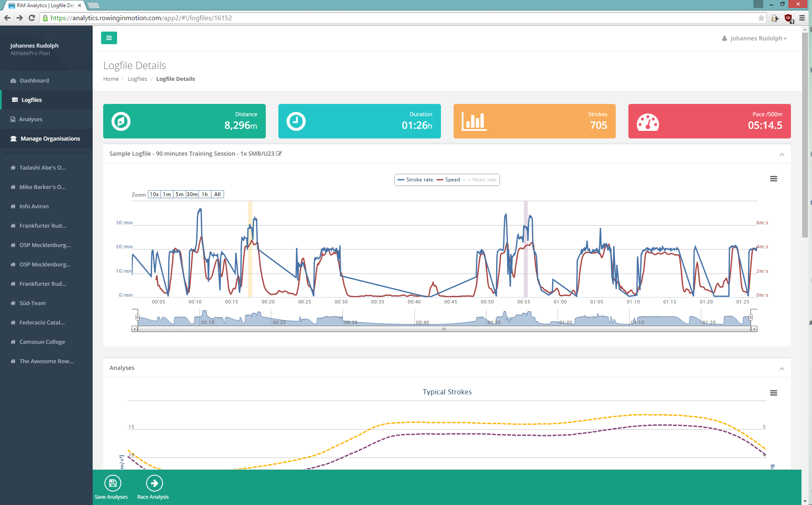812x505 pixels.
Task: Open the Chrome menu
Action: [x=802, y=18]
